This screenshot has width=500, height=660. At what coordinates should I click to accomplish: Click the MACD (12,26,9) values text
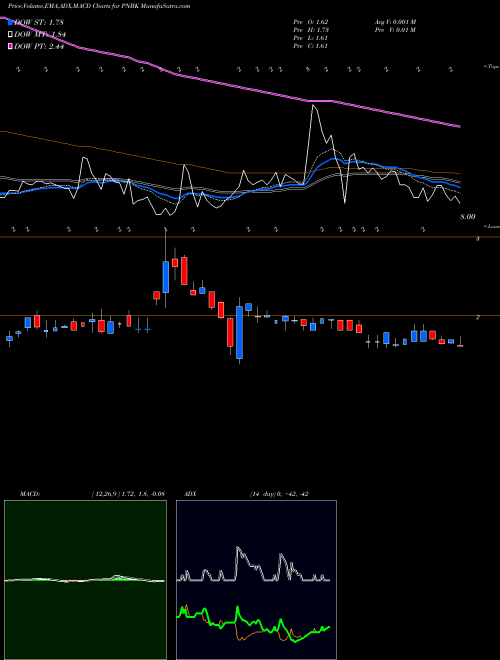tap(128, 494)
